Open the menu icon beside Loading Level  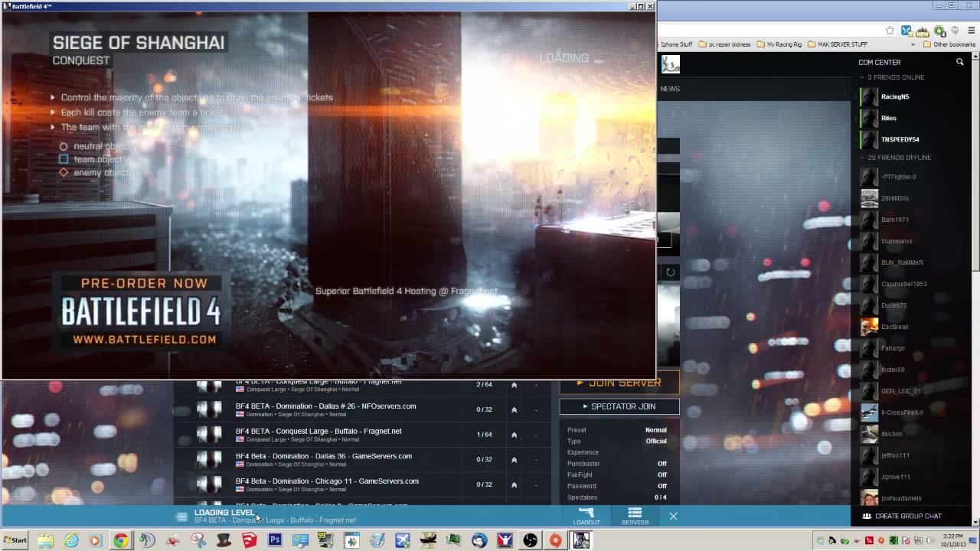(181, 517)
